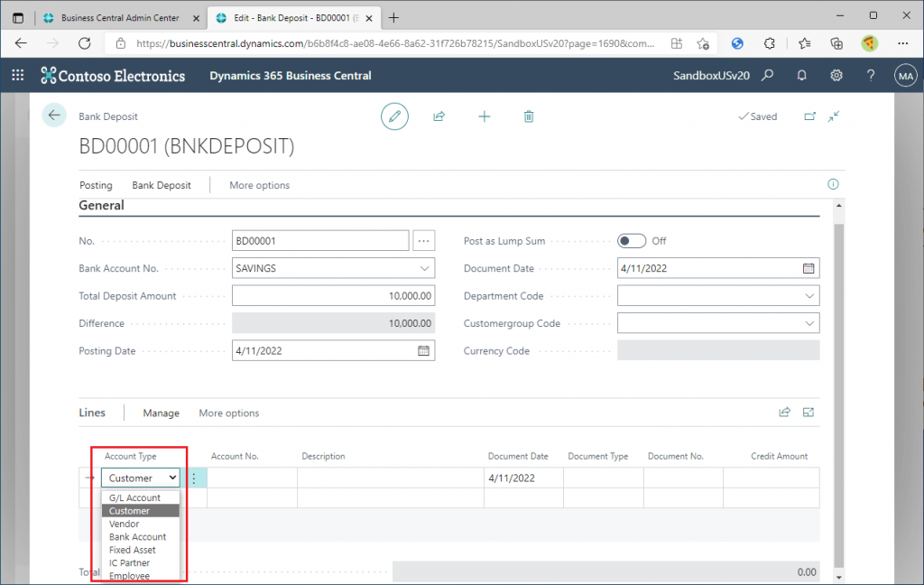924x585 pixels.
Task: Open settings gear in Business Central
Action: 836,75
